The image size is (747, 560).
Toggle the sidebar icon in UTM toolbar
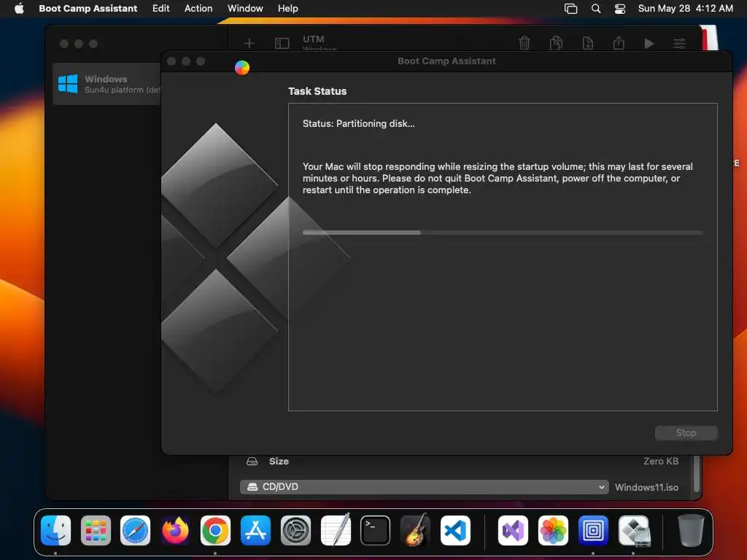point(282,43)
